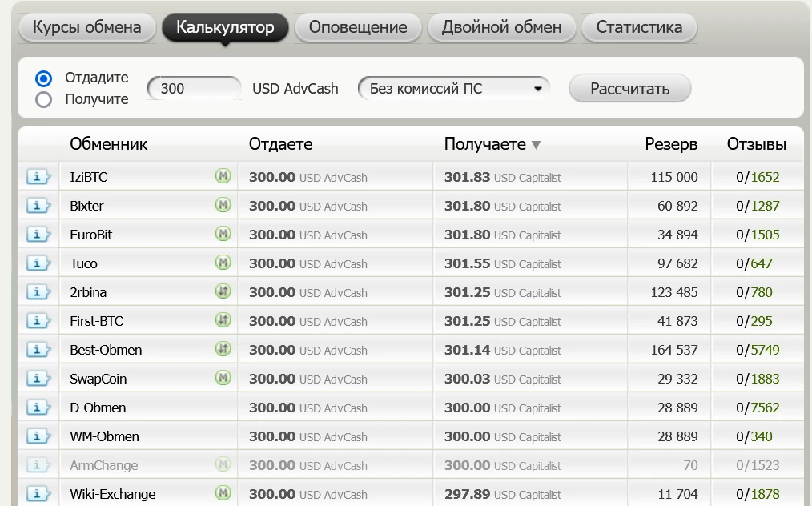Click the arrows badge beside 2rbina

tap(223, 291)
